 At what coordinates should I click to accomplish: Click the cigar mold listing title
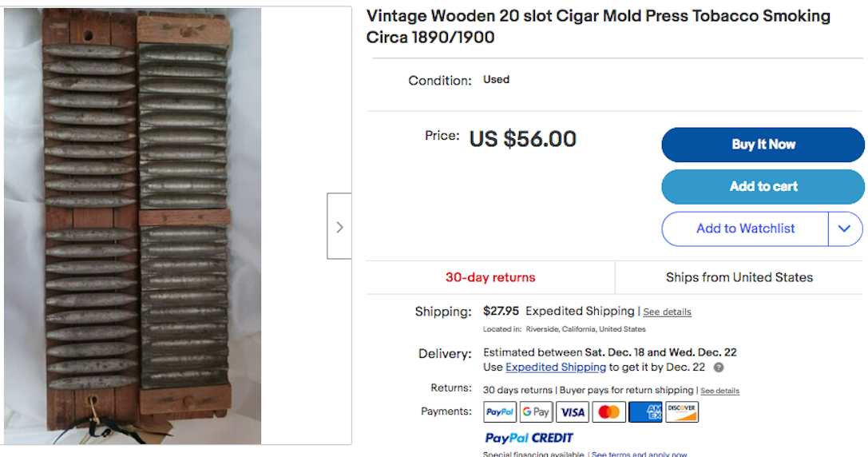[x=598, y=26]
